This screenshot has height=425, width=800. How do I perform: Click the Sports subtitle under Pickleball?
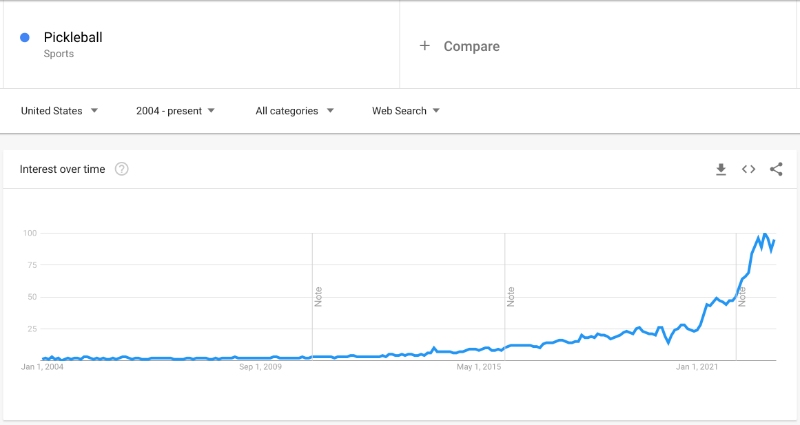coord(59,54)
